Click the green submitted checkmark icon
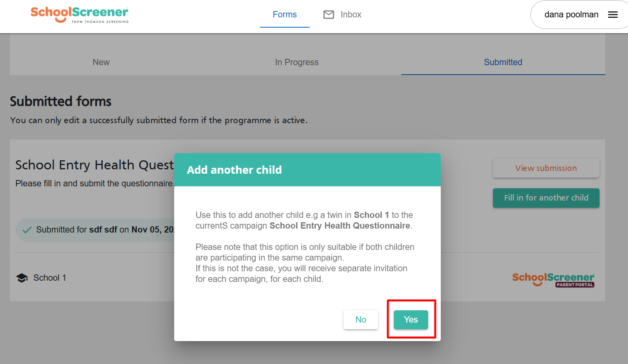Screen dimensions: 628x364 (27, 230)
